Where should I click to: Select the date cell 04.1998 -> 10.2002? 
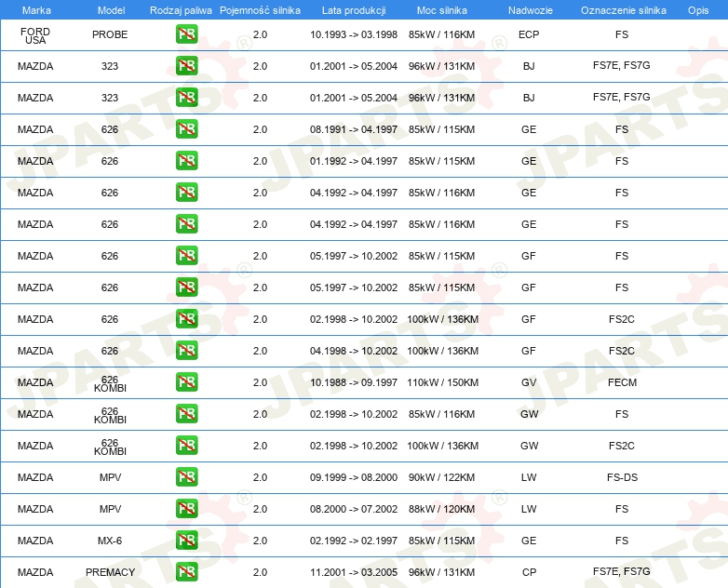coord(354,351)
